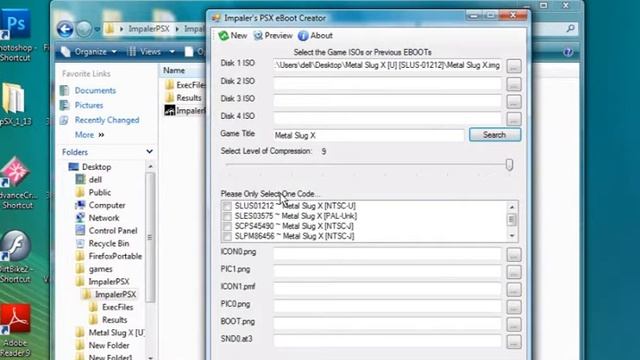Click Explorer help icon
640x360 pixels.
click(568, 52)
